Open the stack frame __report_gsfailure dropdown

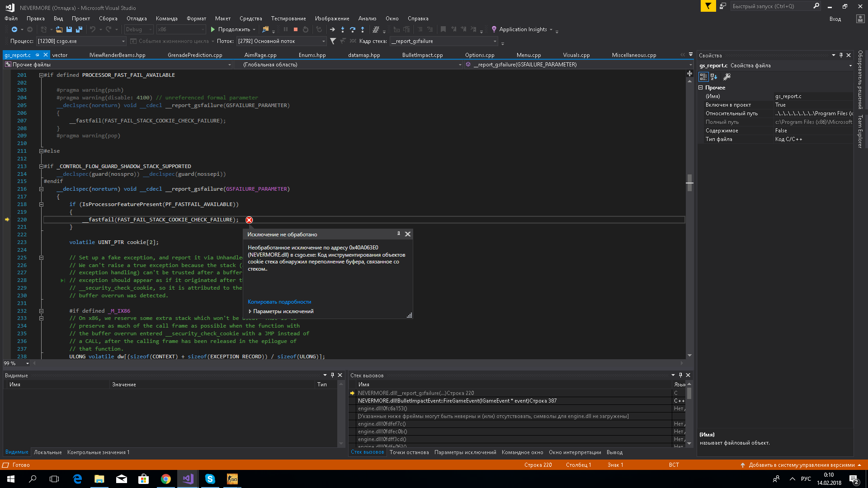click(x=495, y=41)
